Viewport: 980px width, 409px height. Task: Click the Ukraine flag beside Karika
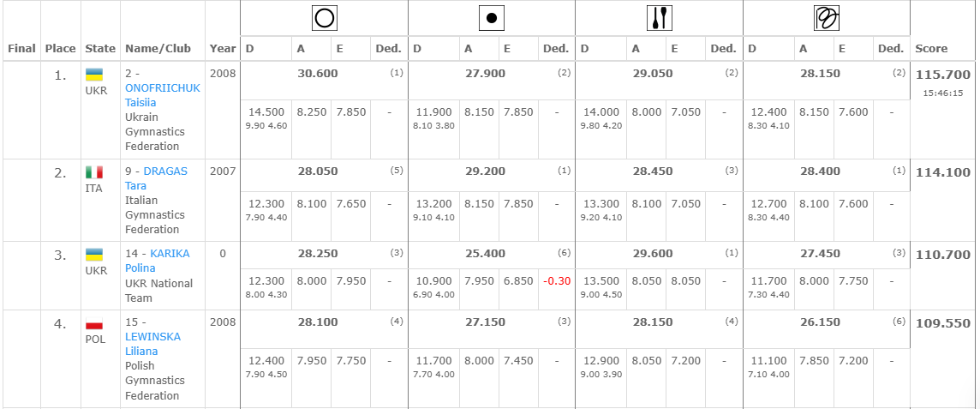[x=94, y=255]
